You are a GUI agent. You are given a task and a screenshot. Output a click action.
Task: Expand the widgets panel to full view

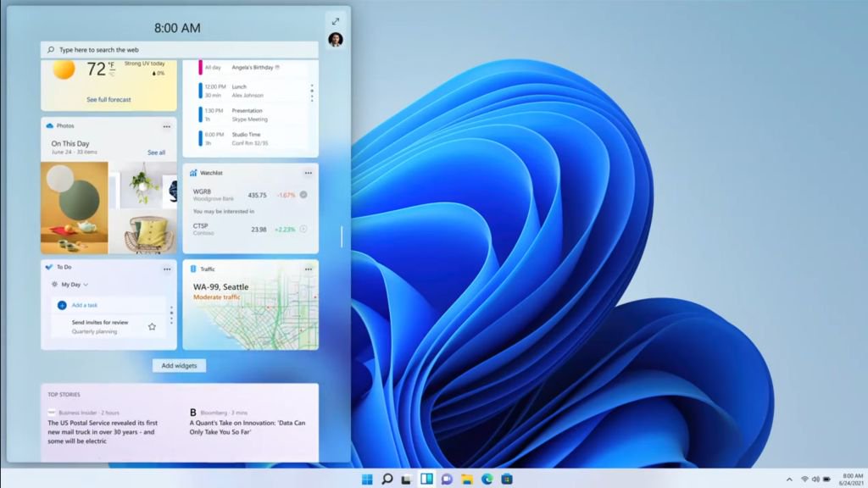click(x=336, y=21)
